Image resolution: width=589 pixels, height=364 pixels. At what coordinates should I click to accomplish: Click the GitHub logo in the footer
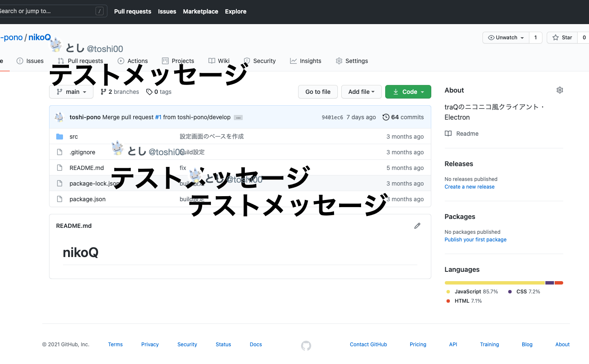(x=306, y=346)
